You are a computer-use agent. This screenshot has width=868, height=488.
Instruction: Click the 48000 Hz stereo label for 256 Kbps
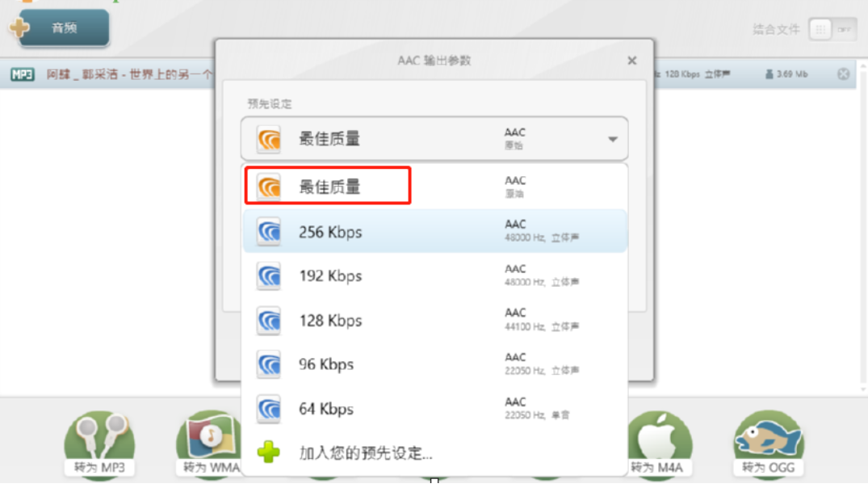pyautogui.click(x=542, y=238)
